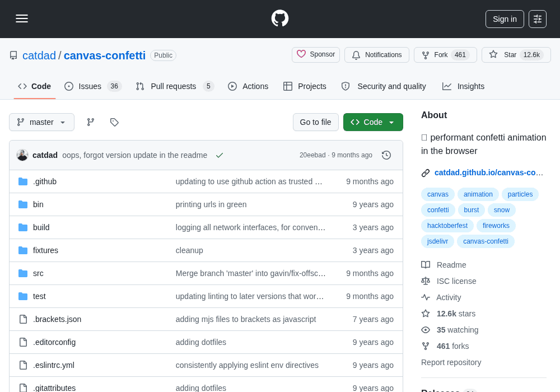Open the 'cleanup' commit message
Image resolution: width=560 pixels, height=392 pixels.
pyautogui.click(x=189, y=250)
